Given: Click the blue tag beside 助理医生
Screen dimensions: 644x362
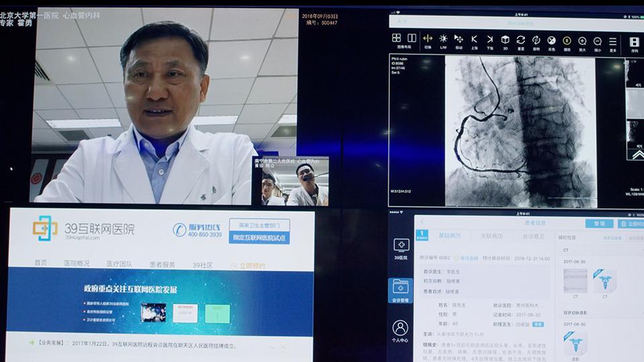Looking at the screenshot, I should click(x=537, y=324).
